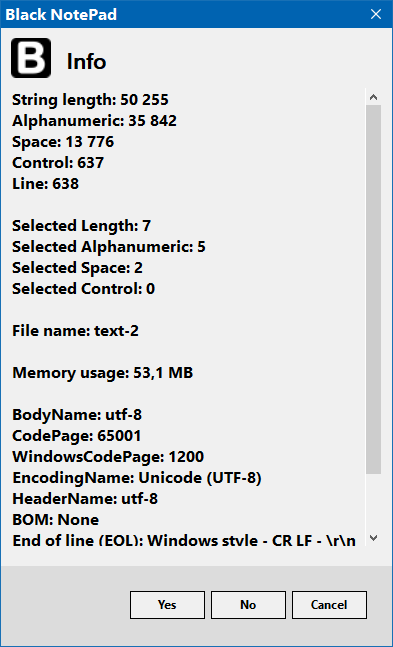Click the 'End of line (EOL)' line
The width and height of the screenshot is (393, 647).
click(x=184, y=540)
